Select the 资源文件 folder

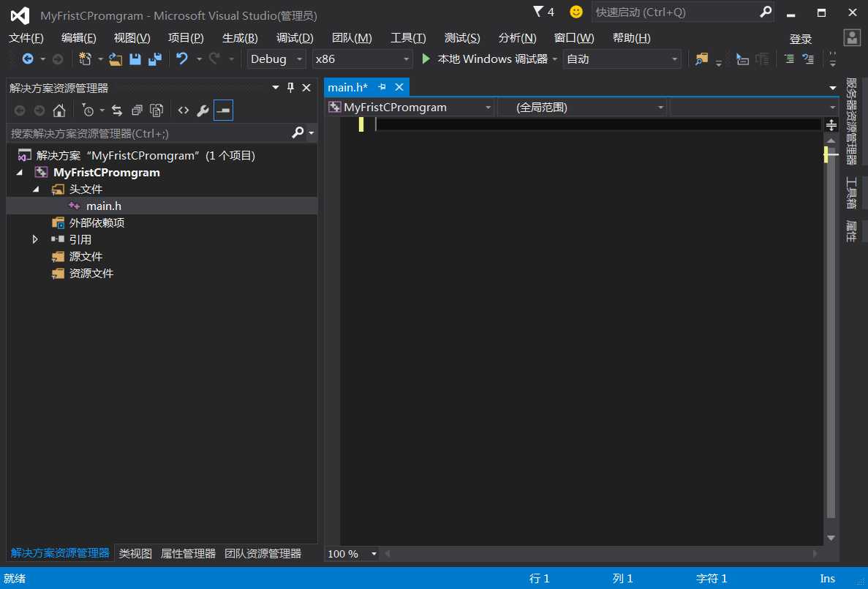click(x=91, y=273)
